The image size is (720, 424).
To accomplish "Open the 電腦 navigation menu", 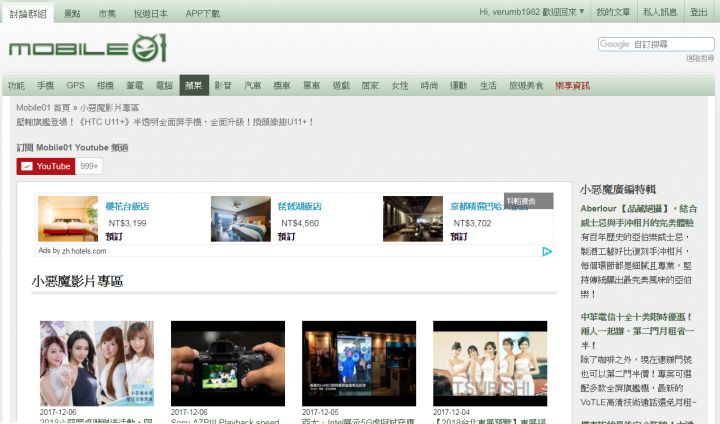I will pyautogui.click(x=164, y=85).
